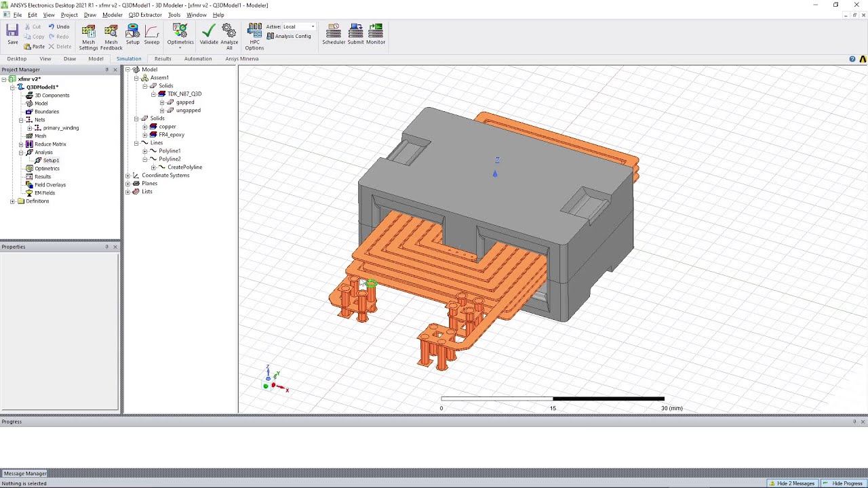Viewport: 868px width, 488px height.
Task: Expand the copper solids group
Action: click(144, 127)
